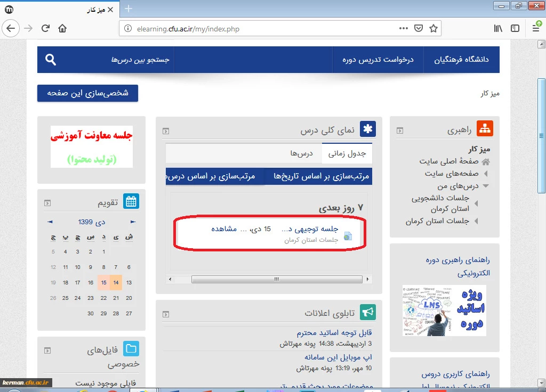Image resolution: width=546 pixels, height=392 pixels.
Task: Toggle the browser sidebar view icon
Action: tap(515, 28)
